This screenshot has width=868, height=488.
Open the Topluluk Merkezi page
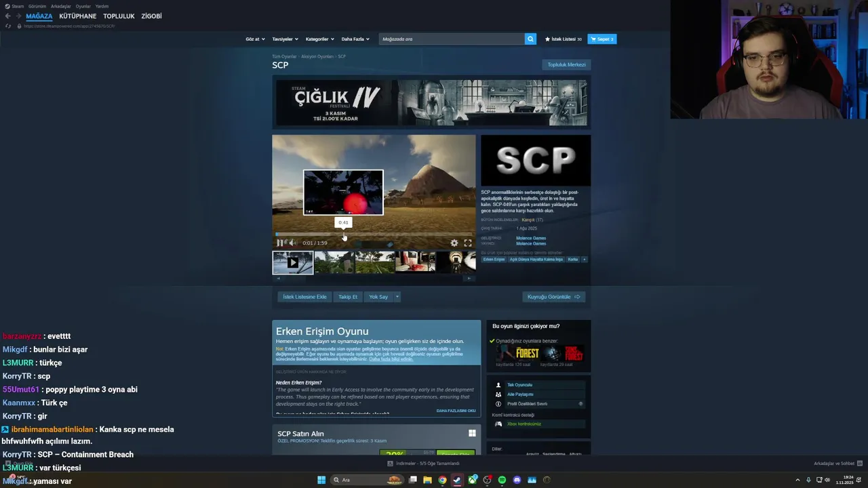click(x=566, y=64)
